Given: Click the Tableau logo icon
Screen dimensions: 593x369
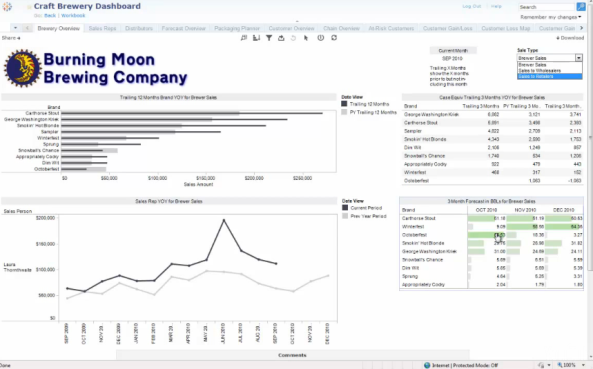Looking at the screenshot, I should point(7,6).
